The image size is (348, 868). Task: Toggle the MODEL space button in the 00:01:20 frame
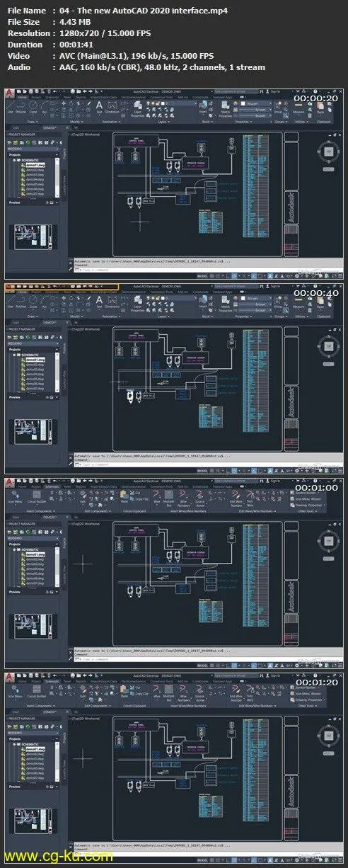click(202, 860)
